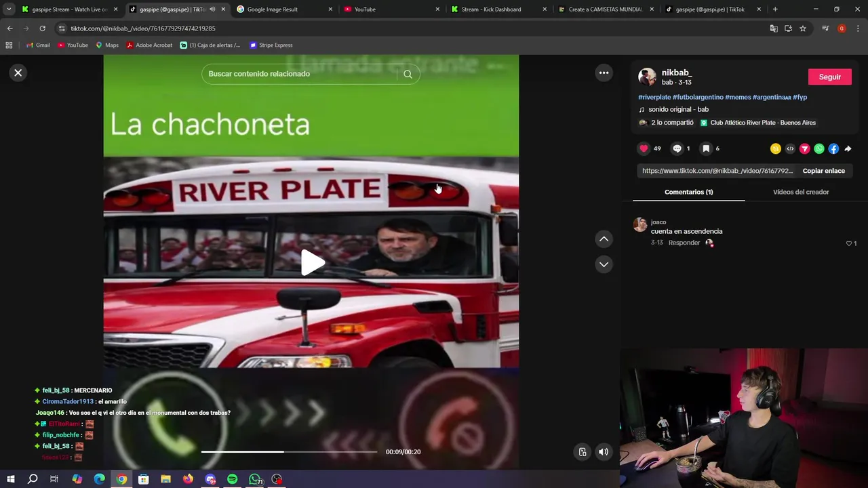
Task: Toggle auto-scroll icon beside the volume button
Action: point(582,452)
